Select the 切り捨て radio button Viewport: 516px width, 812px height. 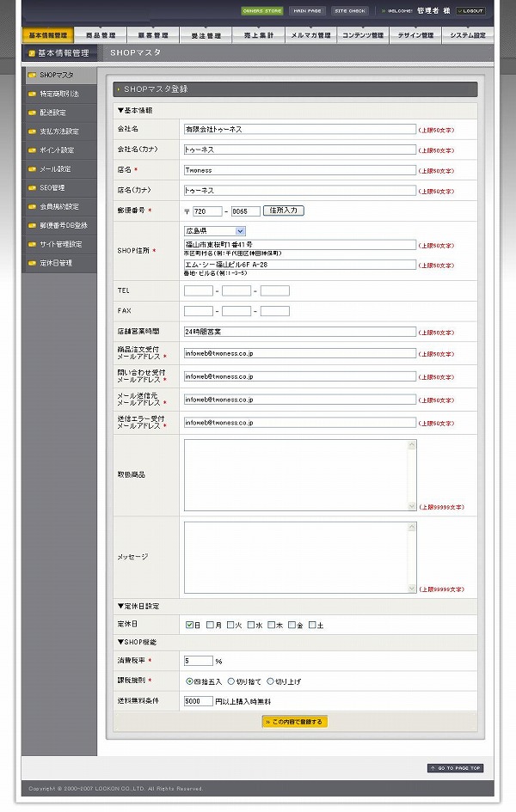pyautogui.click(x=231, y=681)
